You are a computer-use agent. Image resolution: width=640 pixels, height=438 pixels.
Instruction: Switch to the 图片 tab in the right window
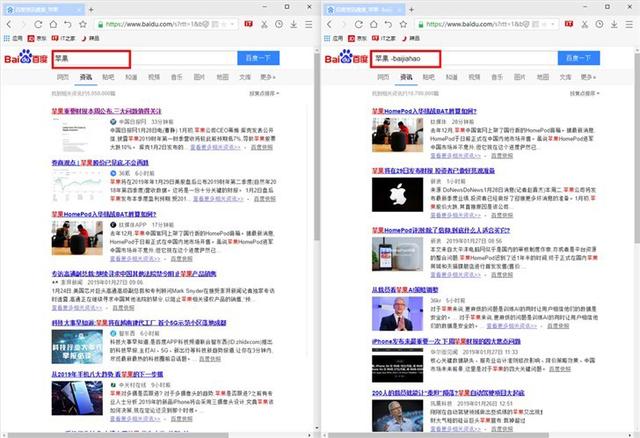520,77
